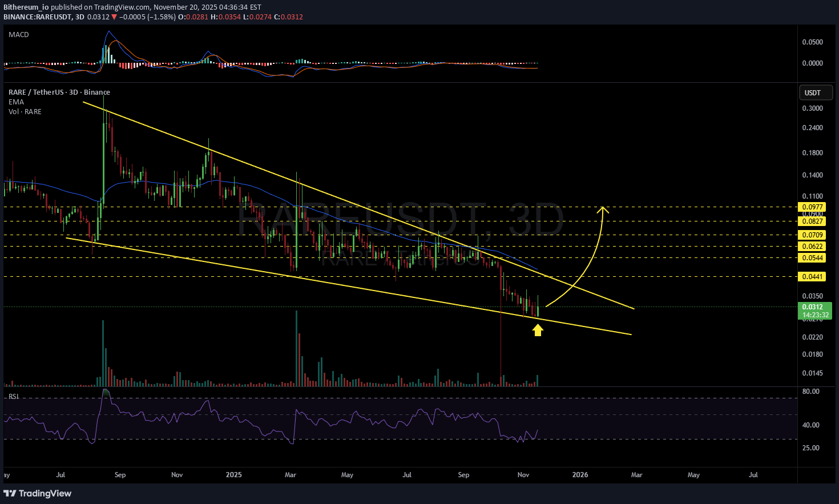Select the 0.0312 current price label
The width and height of the screenshot is (839, 504).
tap(812, 307)
